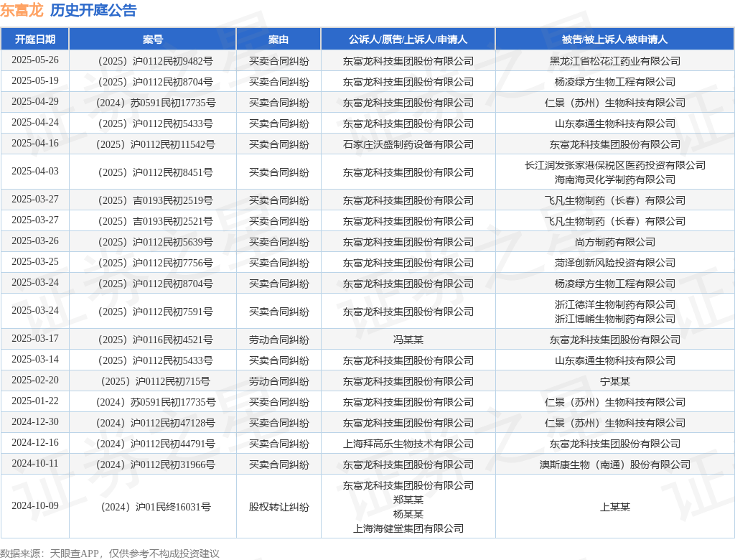Select the date 2024-12-16
The width and height of the screenshot is (735, 560).
pos(35,442)
